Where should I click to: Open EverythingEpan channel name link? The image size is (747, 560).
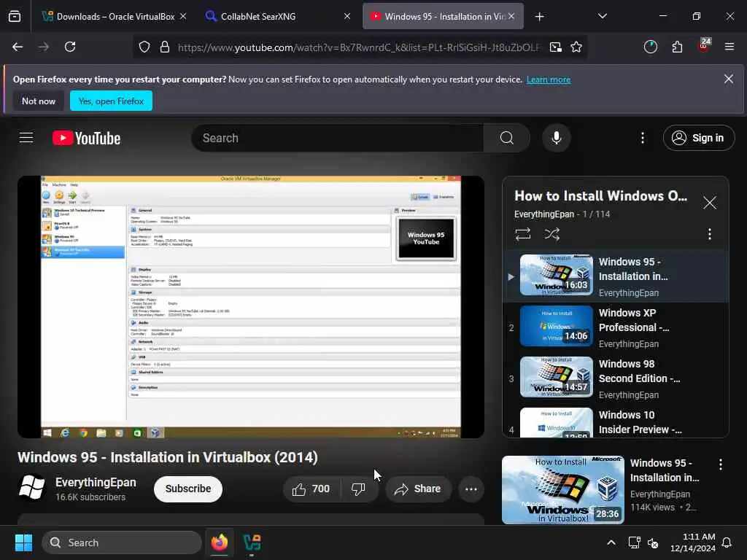(96, 483)
